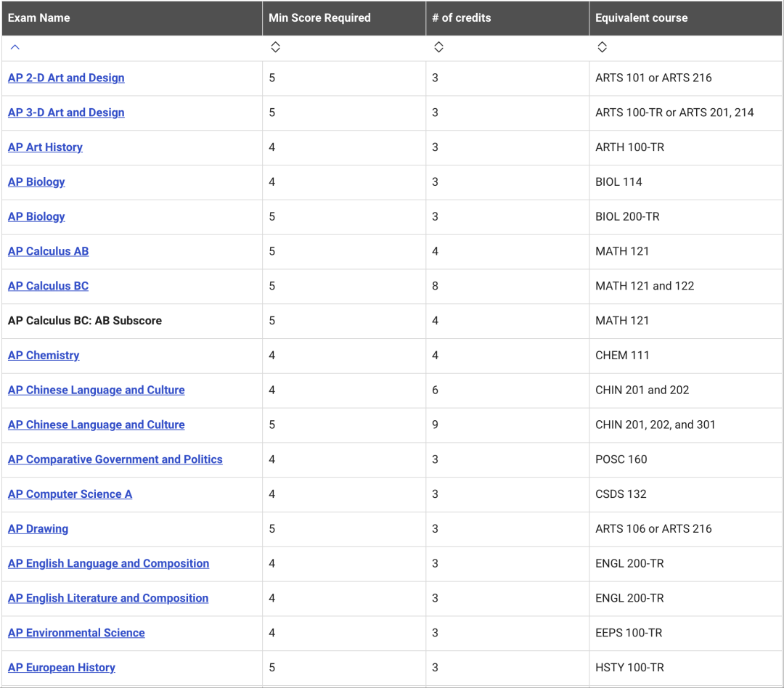Open the AP Calculus AB link
The image size is (784, 688).
pos(48,251)
